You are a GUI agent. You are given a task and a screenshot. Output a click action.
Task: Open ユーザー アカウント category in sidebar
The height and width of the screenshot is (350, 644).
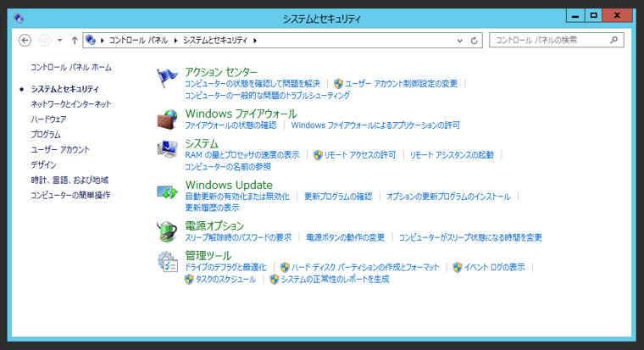pos(60,149)
